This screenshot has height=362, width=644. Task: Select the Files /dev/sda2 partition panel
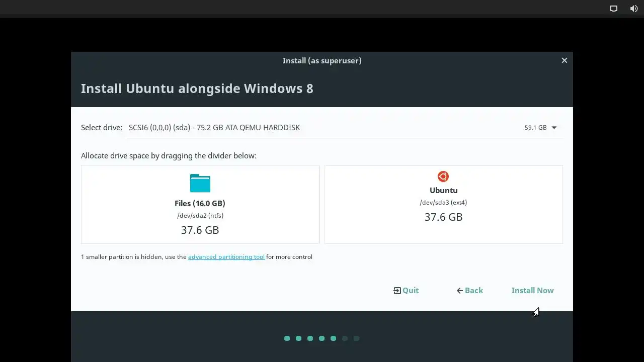point(200,205)
